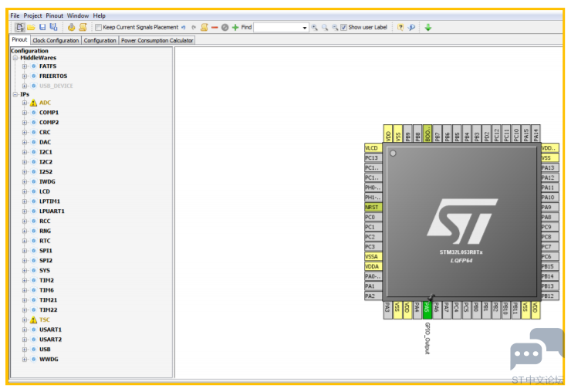Click the Save Project floppy icon

(42, 27)
